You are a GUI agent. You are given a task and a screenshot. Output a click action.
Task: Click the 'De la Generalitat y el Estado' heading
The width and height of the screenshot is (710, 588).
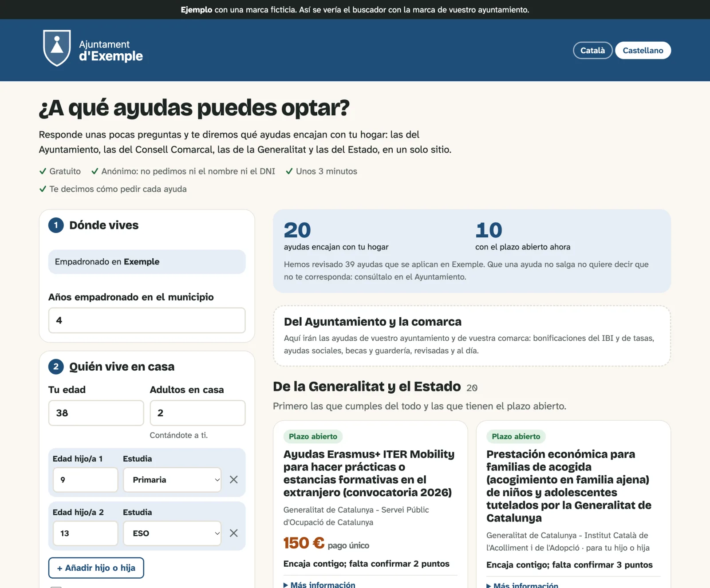[367, 387]
